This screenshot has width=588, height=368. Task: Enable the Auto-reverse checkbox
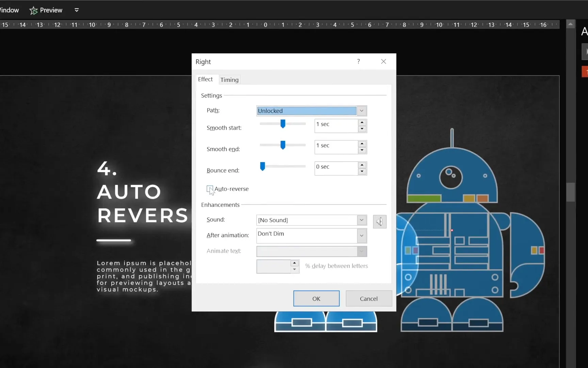pyautogui.click(x=210, y=189)
